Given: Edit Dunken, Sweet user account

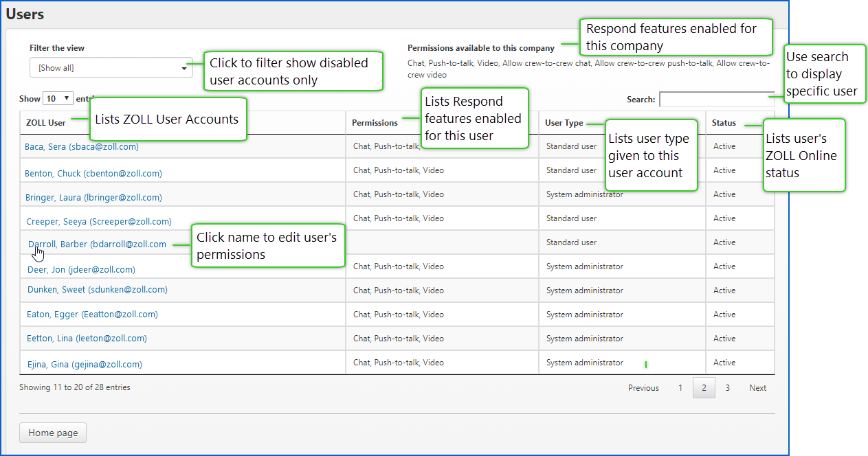Looking at the screenshot, I should coord(97,290).
